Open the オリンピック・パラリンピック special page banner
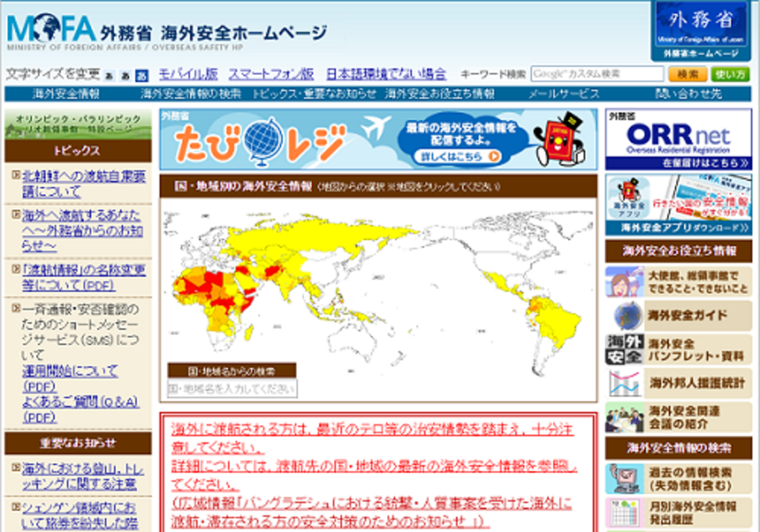760x532 pixels. click(x=78, y=124)
